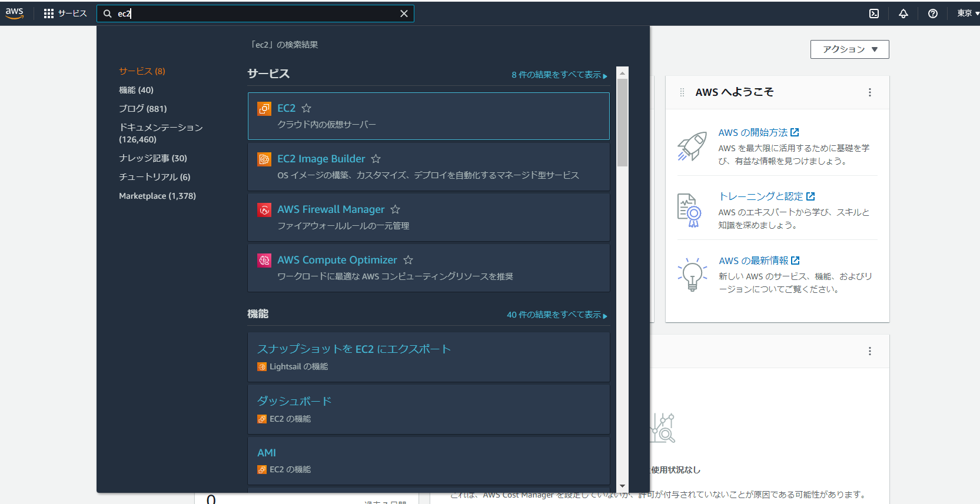Image resolution: width=980 pixels, height=504 pixels.
Task: Favorite AWS Compute Optimizer star
Action: 408,260
